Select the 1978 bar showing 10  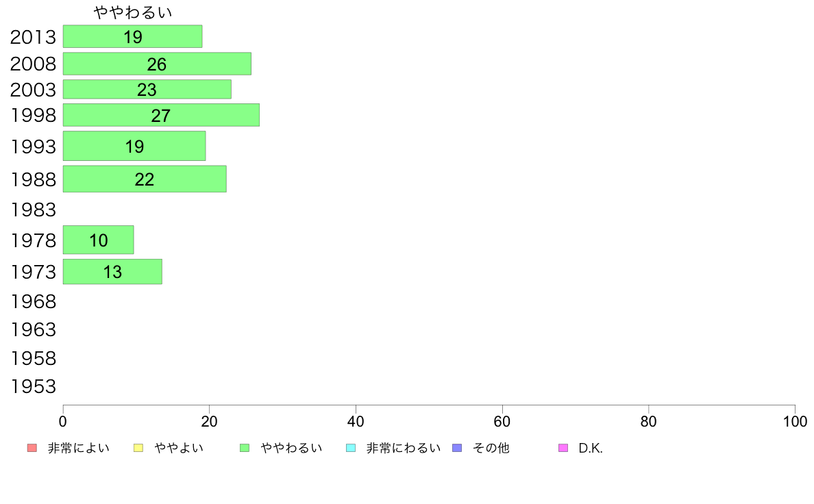click(x=99, y=240)
